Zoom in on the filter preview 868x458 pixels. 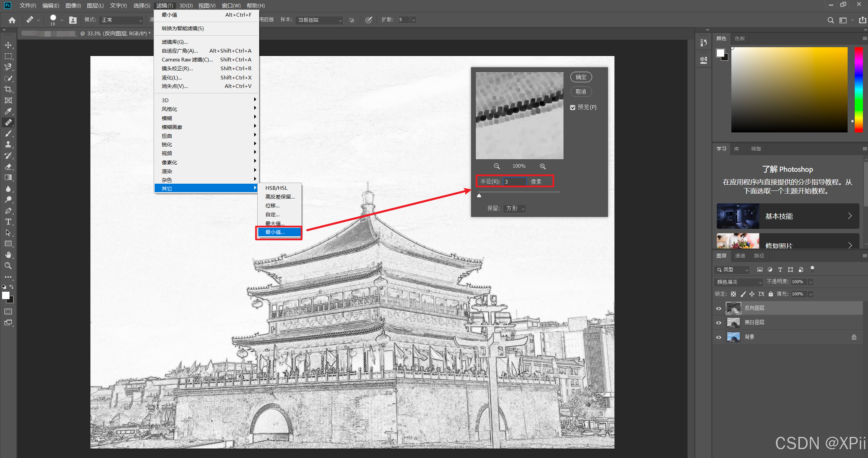(542, 166)
